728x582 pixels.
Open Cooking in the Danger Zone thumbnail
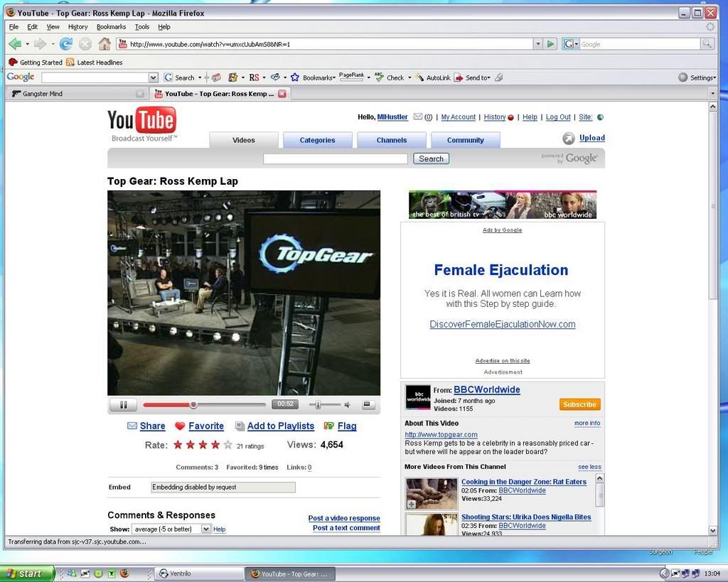point(432,494)
